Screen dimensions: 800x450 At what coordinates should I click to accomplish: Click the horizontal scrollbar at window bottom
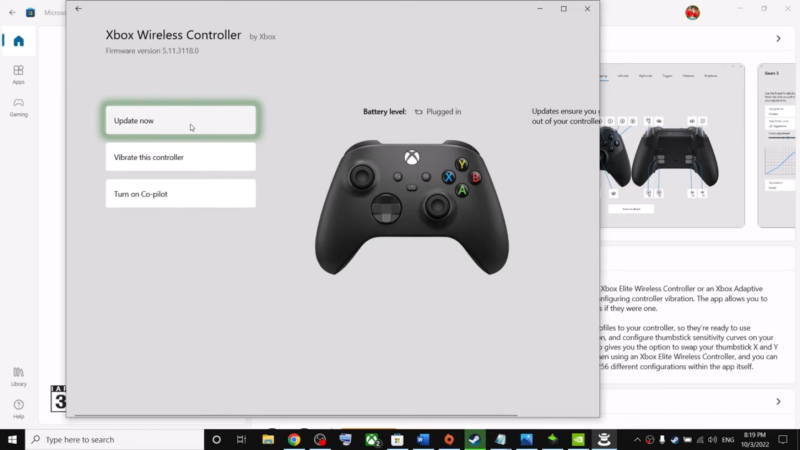coord(296,415)
